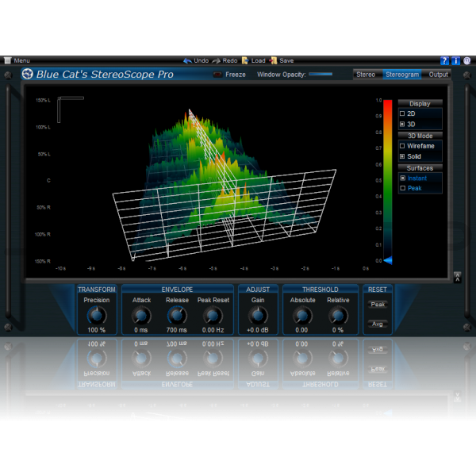Click the Window Opacity slider
Viewport: 476px width, 476px height.
click(321, 75)
